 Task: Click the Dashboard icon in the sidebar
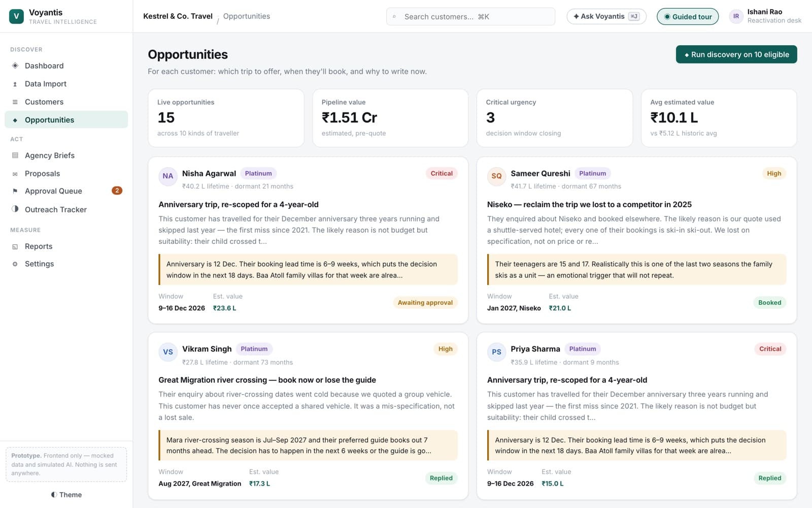15,66
